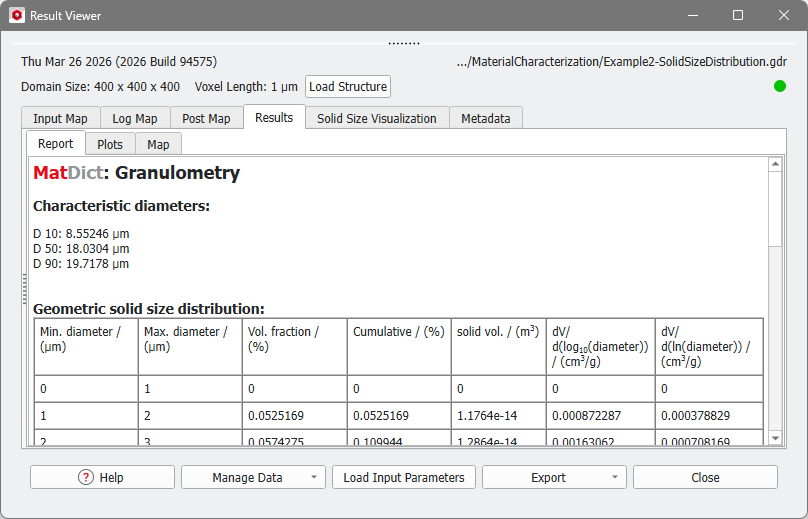Click the left dotted splitter handle
This screenshot has width=808, height=519.
[24, 289]
